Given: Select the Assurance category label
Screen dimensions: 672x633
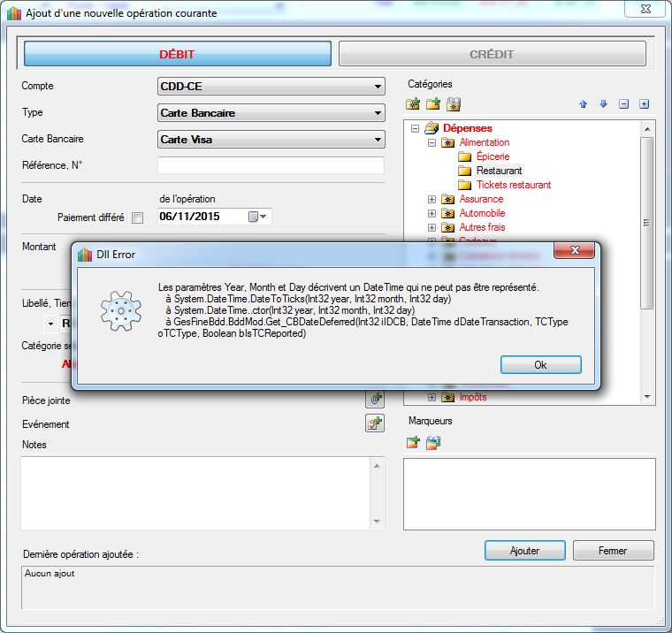Looking at the screenshot, I should click(481, 199).
